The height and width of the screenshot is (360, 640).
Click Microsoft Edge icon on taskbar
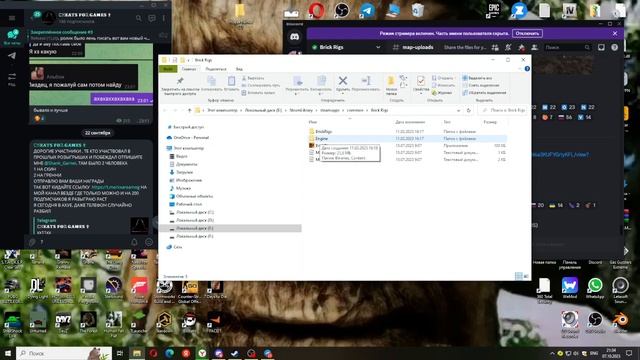point(169,353)
